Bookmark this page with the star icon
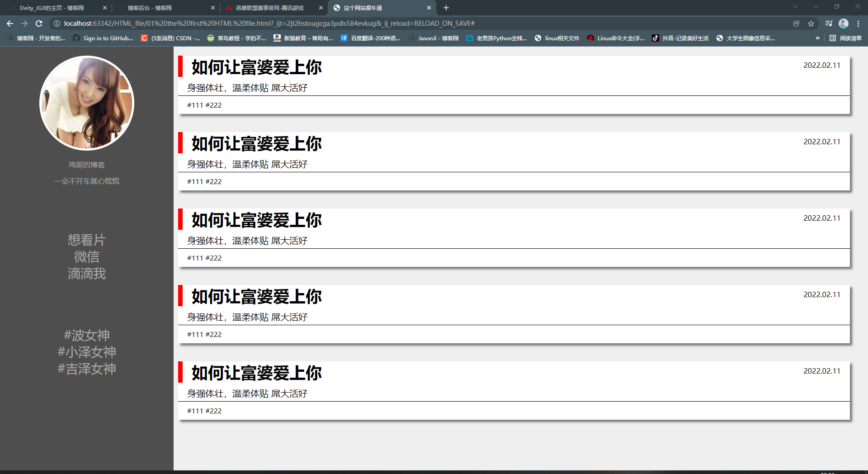Image resolution: width=868 pixels, height=474 pixels. 811,24
